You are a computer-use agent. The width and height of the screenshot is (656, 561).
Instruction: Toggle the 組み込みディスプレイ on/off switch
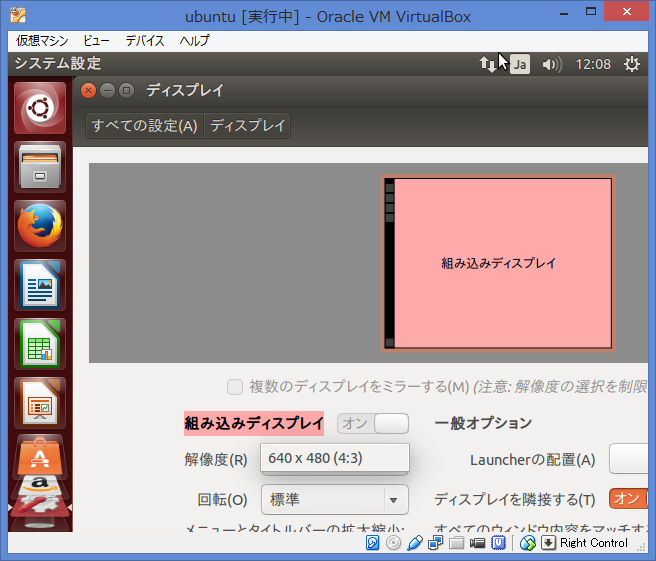373,423
